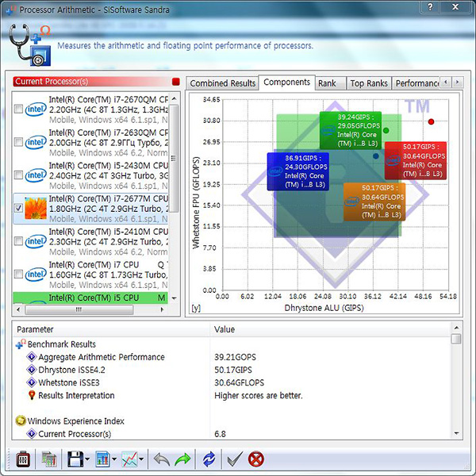Screen dimensions: 476x476
Task: Click the stethoscope module icon in header
Action: (30, 45)
